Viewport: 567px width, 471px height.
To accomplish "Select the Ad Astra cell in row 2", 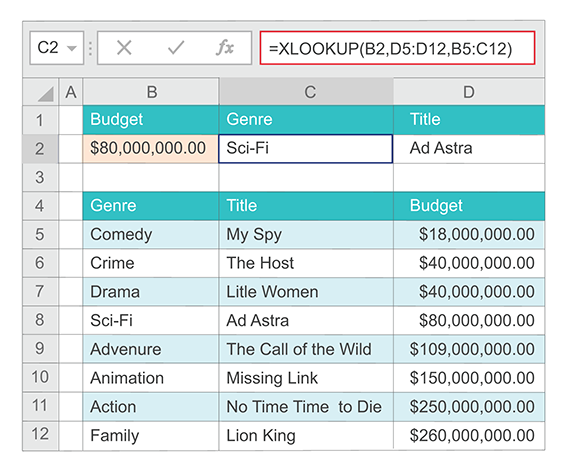I will (469, 149).
